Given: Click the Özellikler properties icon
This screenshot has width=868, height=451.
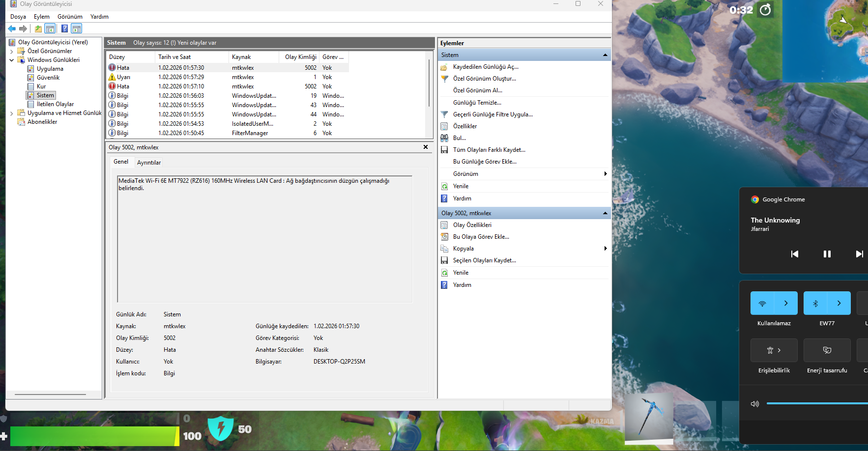Looking at the screenshot, I should click(x=444, y=126).
